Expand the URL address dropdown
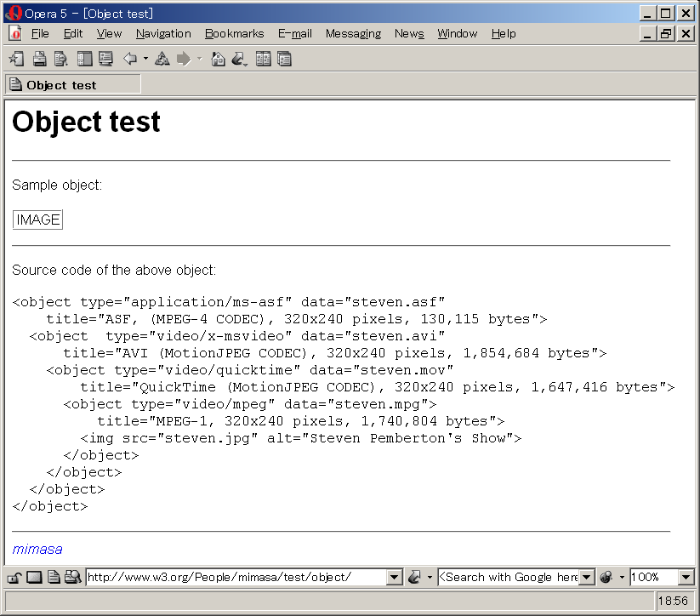The image size is (700, 616). click(394, 577)
